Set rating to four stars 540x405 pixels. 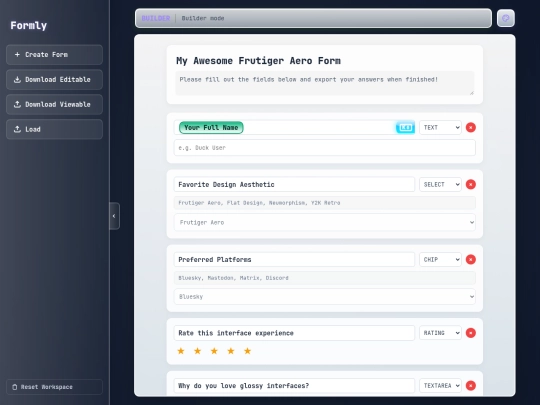point(231,351)
